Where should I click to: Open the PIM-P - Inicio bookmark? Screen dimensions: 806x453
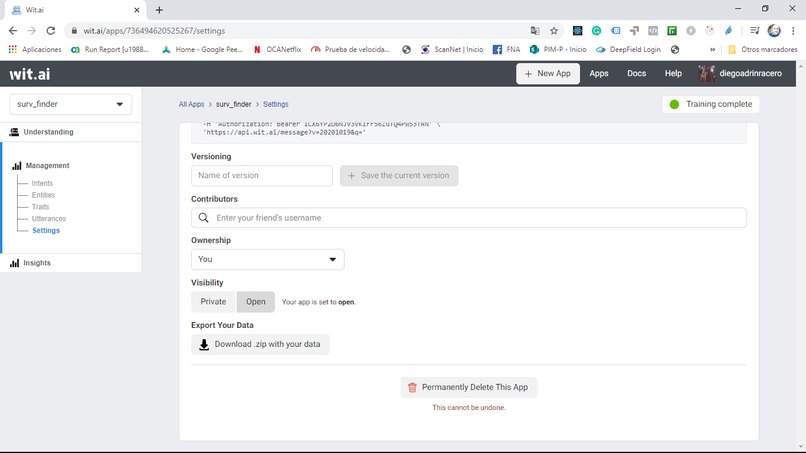click(x=558, y=49)
